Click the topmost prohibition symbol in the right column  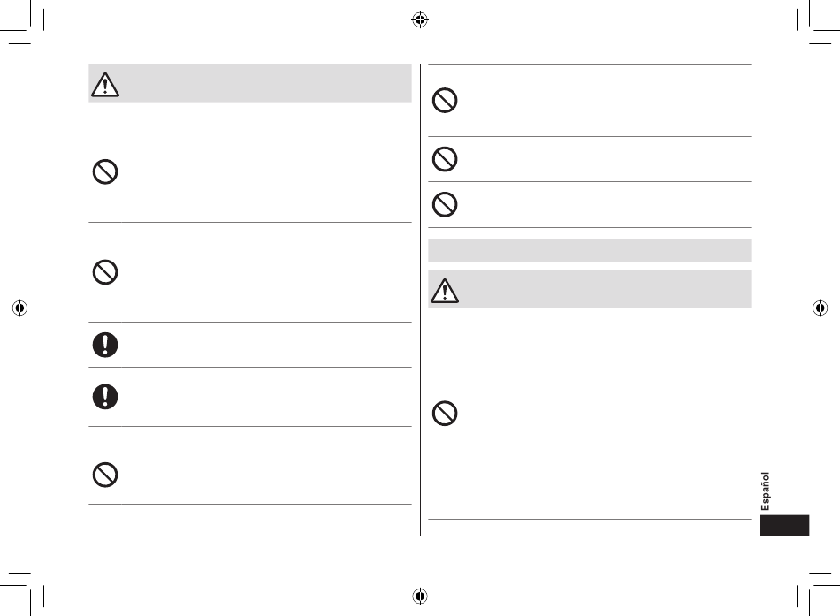coord(445,100)
